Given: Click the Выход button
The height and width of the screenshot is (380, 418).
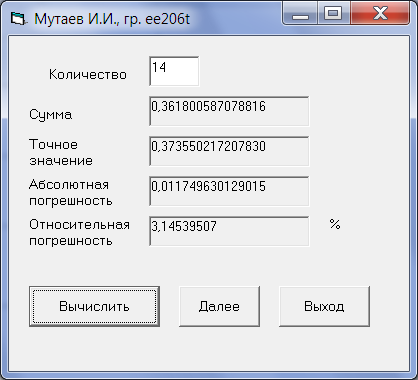Looking at the screenshot, I should pos(324,306).
